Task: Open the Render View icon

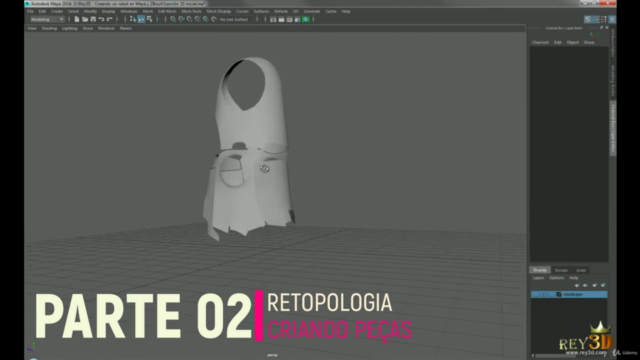Action: pyautogui.click(x=273, y=19)
